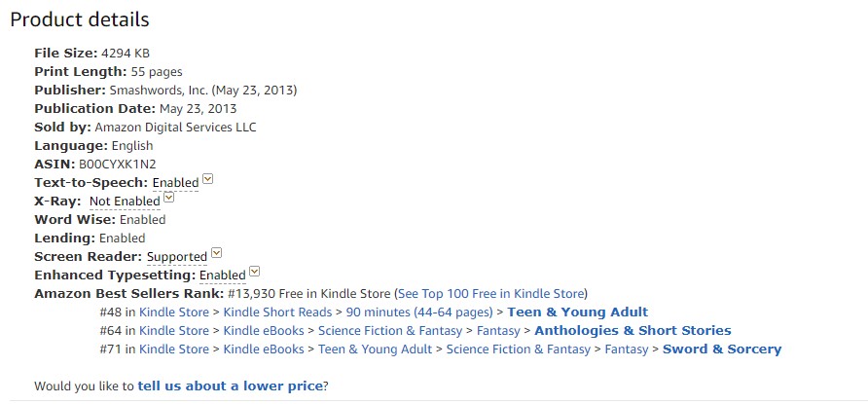Screen dimensions: 868x404
Task: Open bold Teen & Young Adult in #48 rank
Action: coord(577,312)
